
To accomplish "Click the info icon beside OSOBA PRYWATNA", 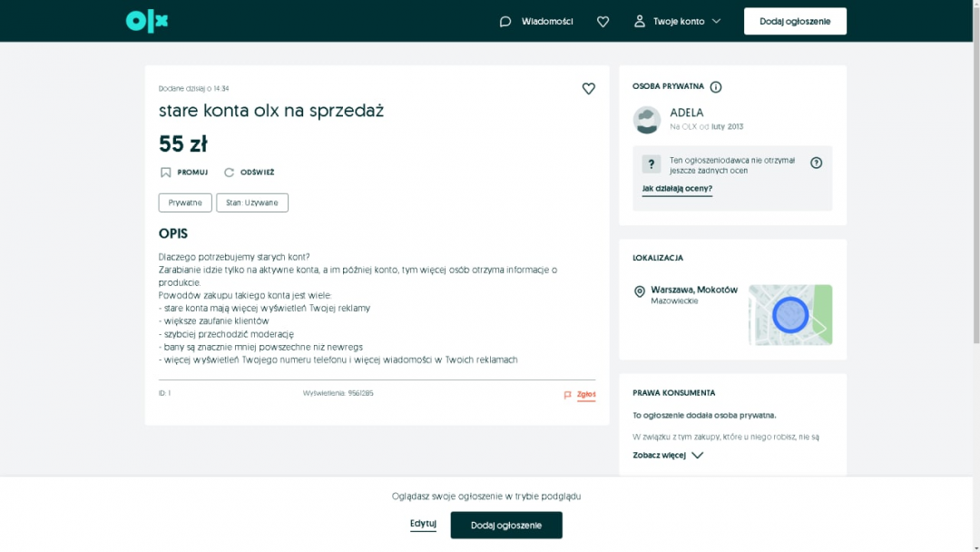I will click(716, 87).
